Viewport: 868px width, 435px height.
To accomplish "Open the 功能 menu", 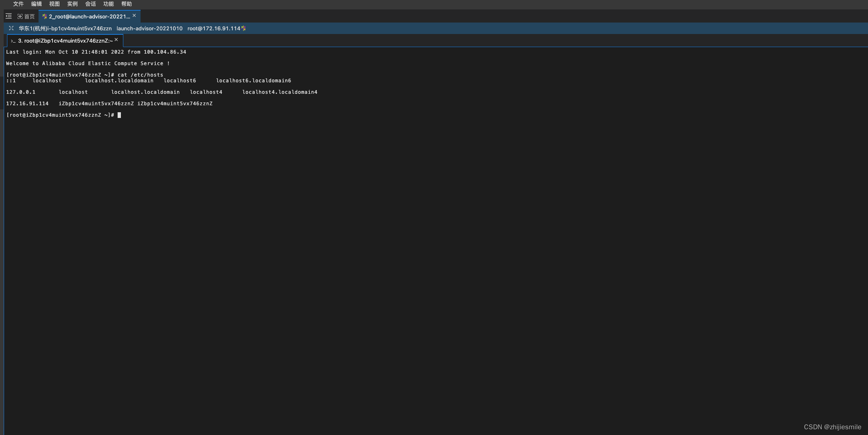I will coord(109,4).
